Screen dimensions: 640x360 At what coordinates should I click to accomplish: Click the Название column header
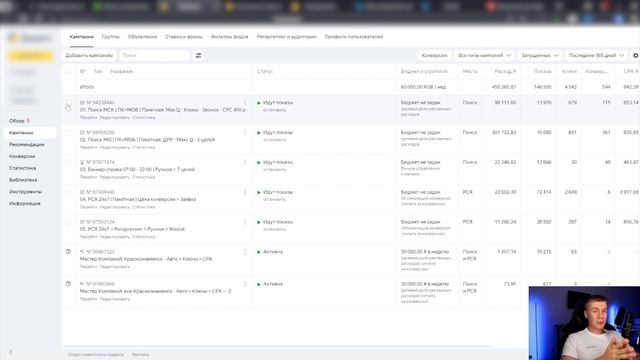(122, 71)
